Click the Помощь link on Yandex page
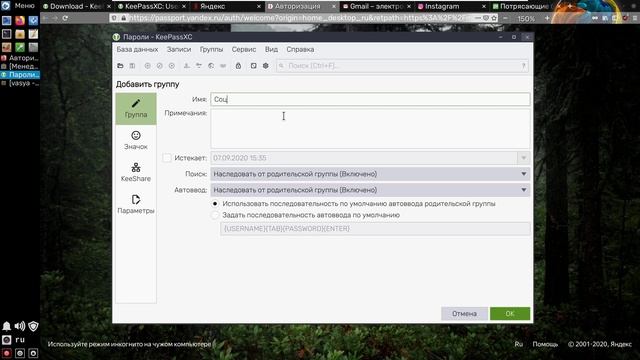Screen dimensions: 640x360 pyautogui.click(x=545, y=344)
